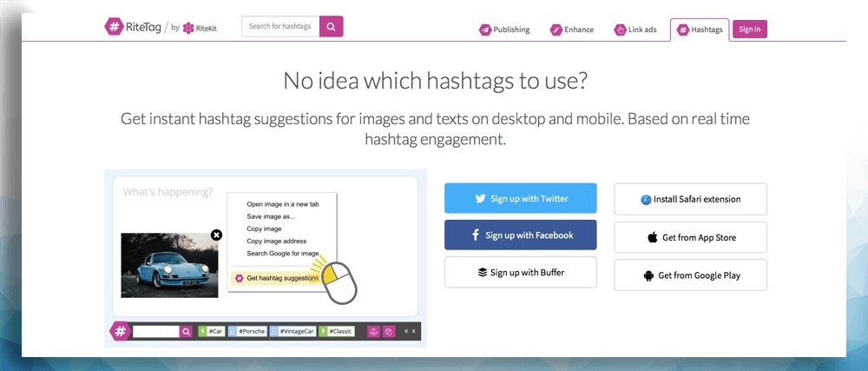The height and width of the screenshot is (371, 868).
Task: Click the RiteTag hexagon hashtag logo
Action: tap(114, 26)
